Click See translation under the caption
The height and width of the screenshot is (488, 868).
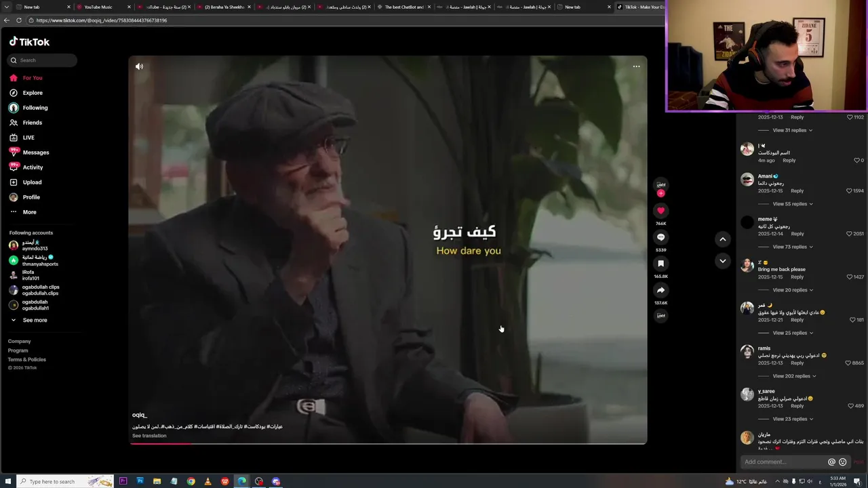point(149,436)
